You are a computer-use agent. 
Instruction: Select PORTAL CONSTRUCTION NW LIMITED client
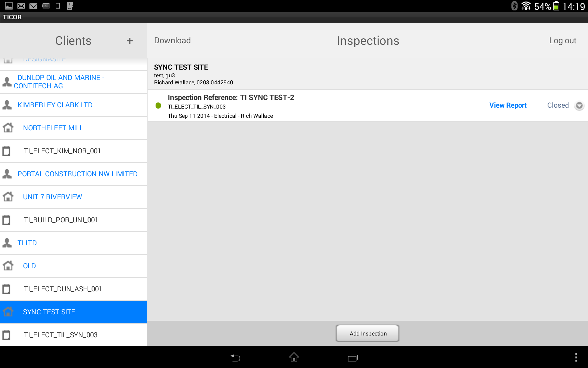coord(77,174)
